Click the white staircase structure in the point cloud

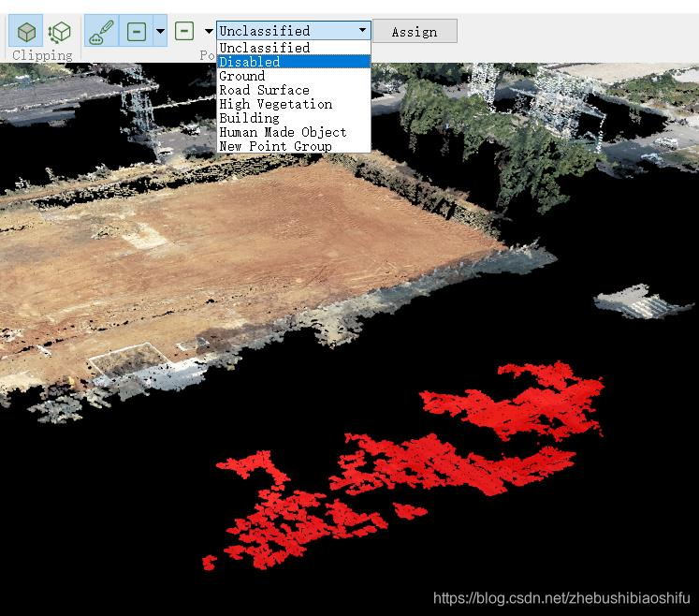tap(643, 302)
